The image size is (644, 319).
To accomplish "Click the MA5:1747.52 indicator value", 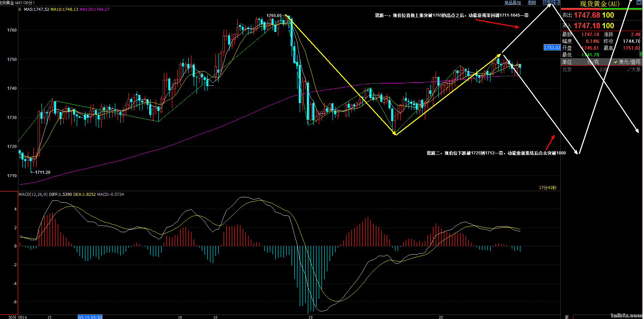I will pyautogui.click(x=37, y=10).
